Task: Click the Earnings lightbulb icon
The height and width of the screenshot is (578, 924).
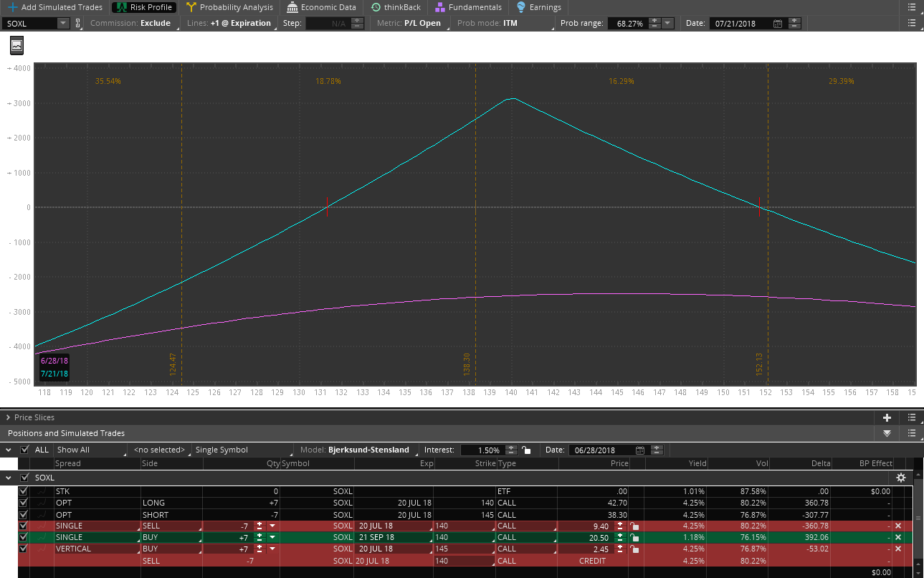Action: pyautogui.click(x=521, y=7)
